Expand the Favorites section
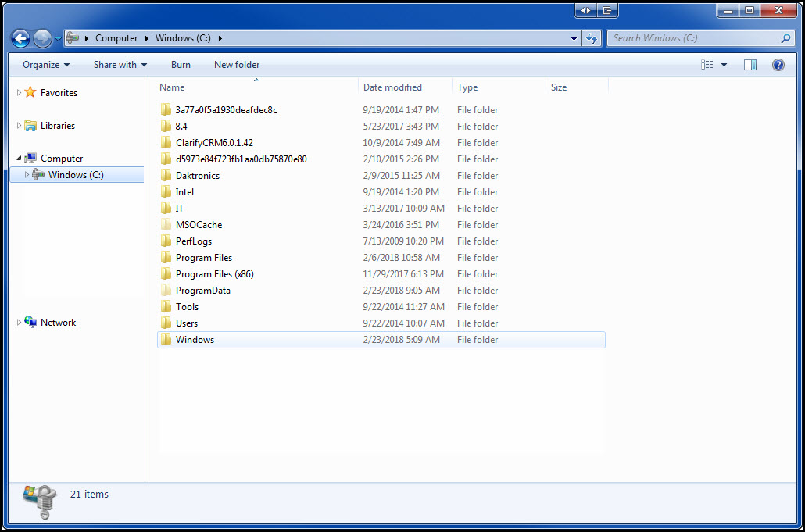 [x=19, y=92]
